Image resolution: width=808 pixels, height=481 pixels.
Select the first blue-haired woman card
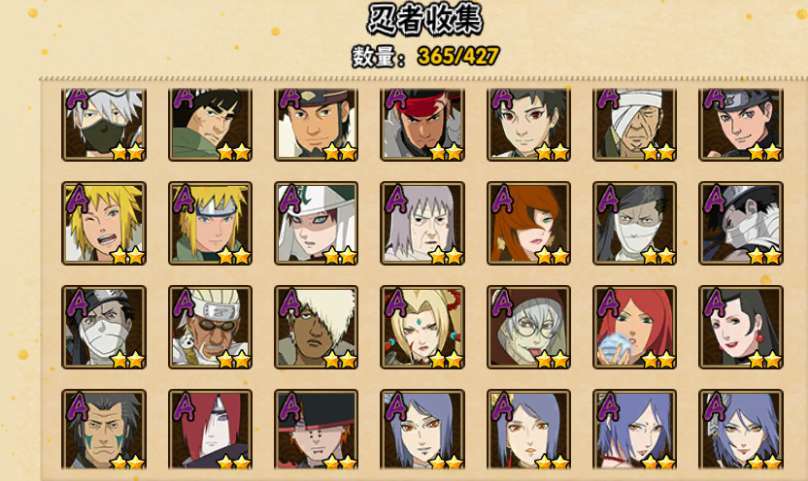pos(422,429)
